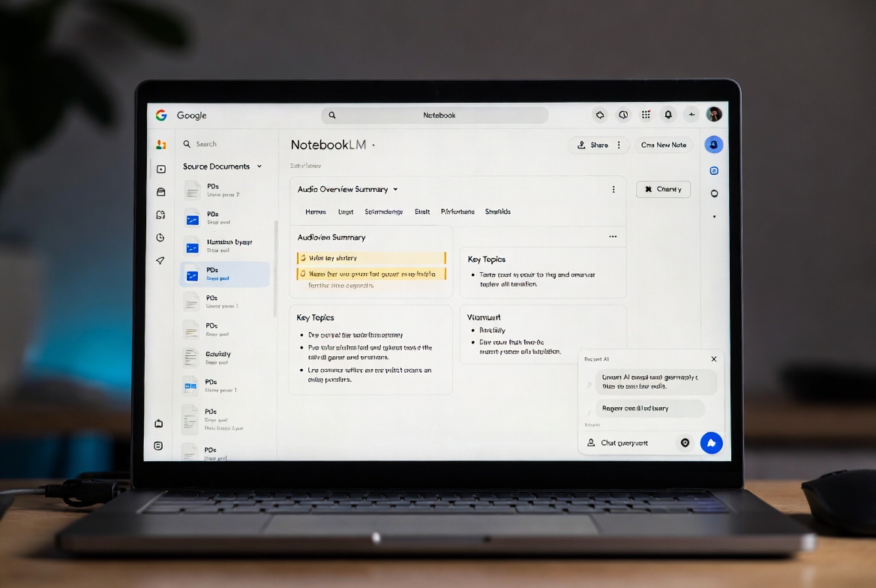Toggle the circle on the first yellow highlighted row
The height and width of the screenshot is (588, 876).
303,258
